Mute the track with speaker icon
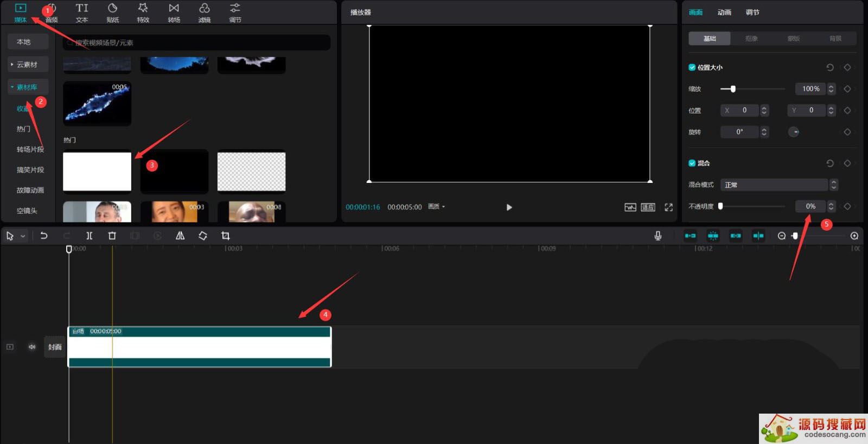 32,347
